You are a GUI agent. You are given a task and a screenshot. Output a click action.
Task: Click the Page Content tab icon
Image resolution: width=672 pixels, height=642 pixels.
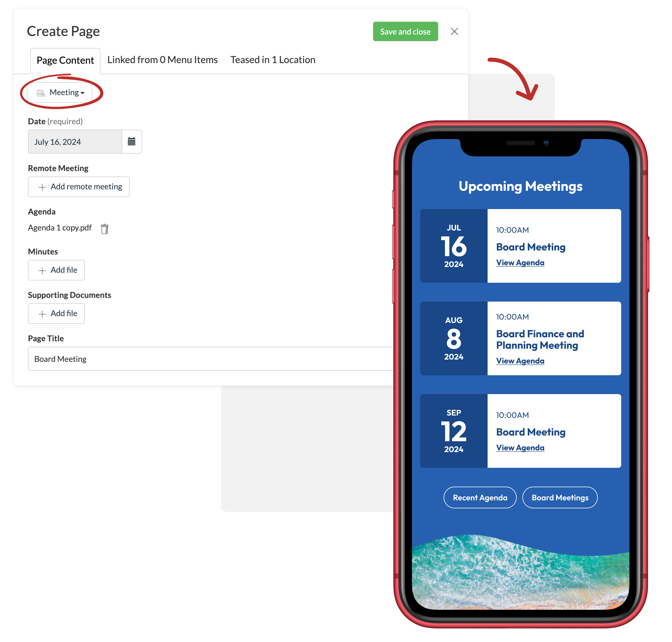pyautogui.click(x=65, y=59)
